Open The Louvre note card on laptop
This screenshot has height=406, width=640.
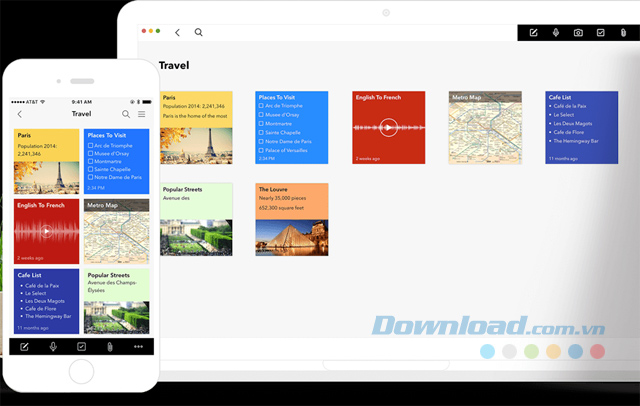292,220
